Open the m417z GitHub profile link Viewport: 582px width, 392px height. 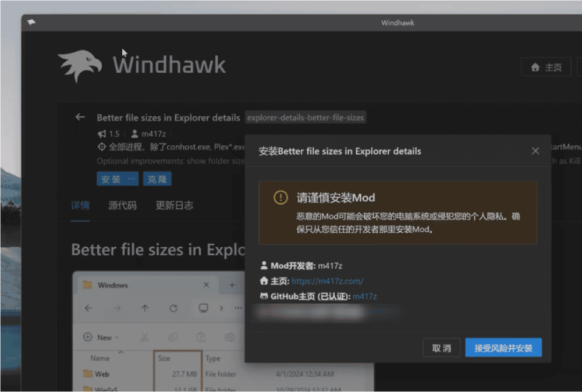364,296
